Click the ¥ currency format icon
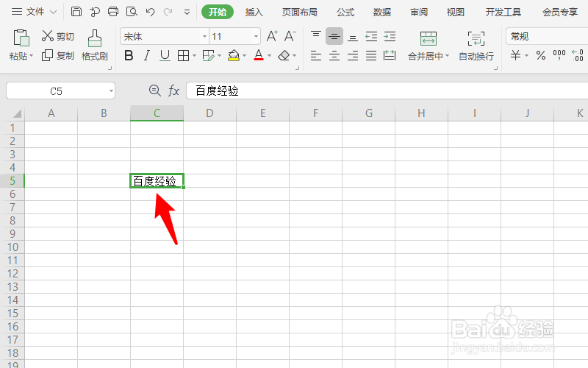588x368 pixels. [x=516, y=56]
